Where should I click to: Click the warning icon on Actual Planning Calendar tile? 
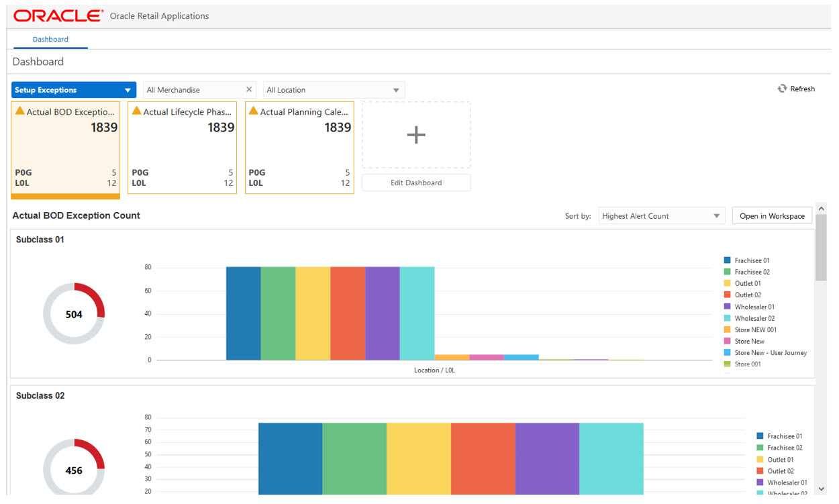(253, 111)
